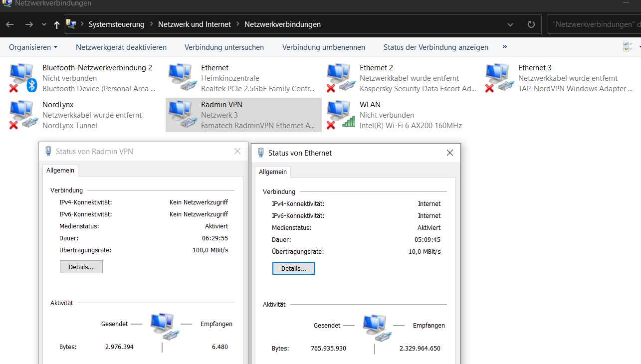641x364 pixels.
Task: Click Netzwerkgerät deaktivieren in toolbar
Action: (x=121, y=47)
